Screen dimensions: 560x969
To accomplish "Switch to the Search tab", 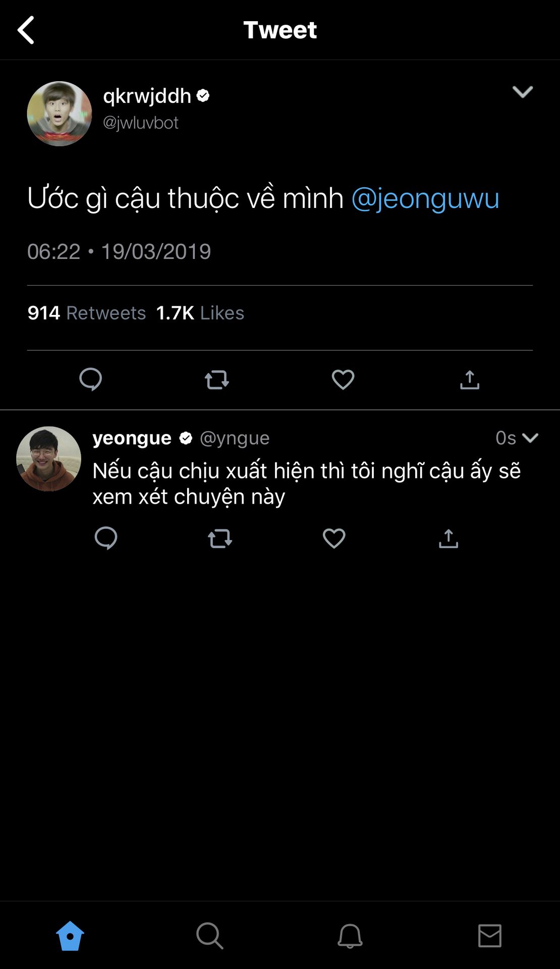I will coord(209,936).
